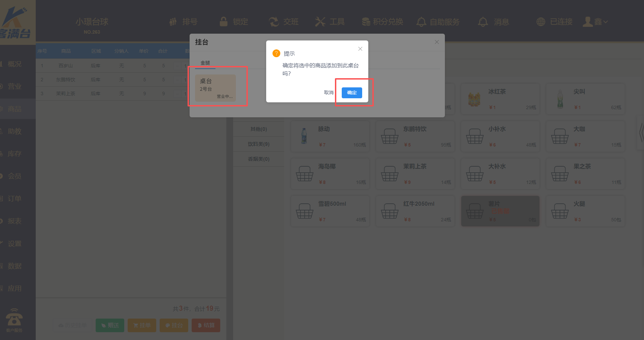Image resolution: width=644 pixels, height=340 pixels.
Task: Select the 饮料类(9) category
Action: point(258,144)
